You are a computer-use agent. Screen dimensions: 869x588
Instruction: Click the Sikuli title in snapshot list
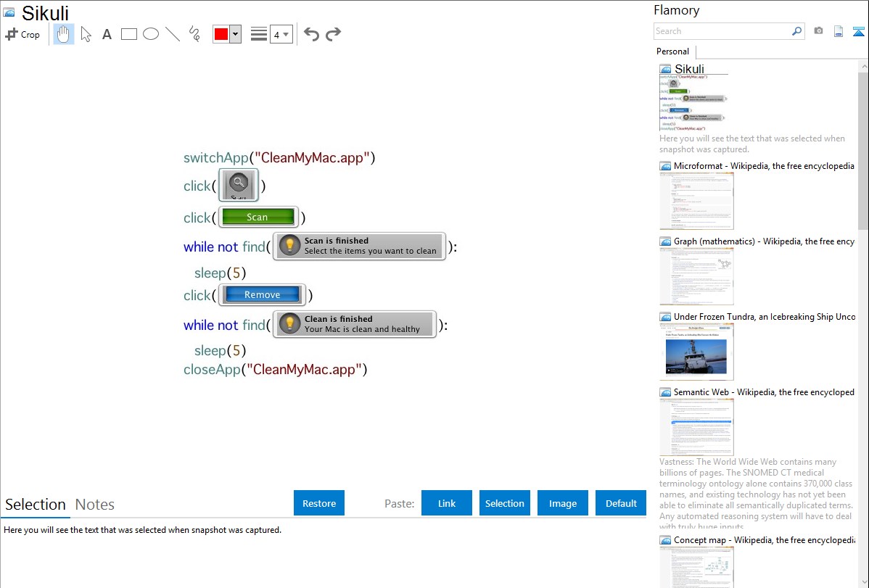point(689,69)
